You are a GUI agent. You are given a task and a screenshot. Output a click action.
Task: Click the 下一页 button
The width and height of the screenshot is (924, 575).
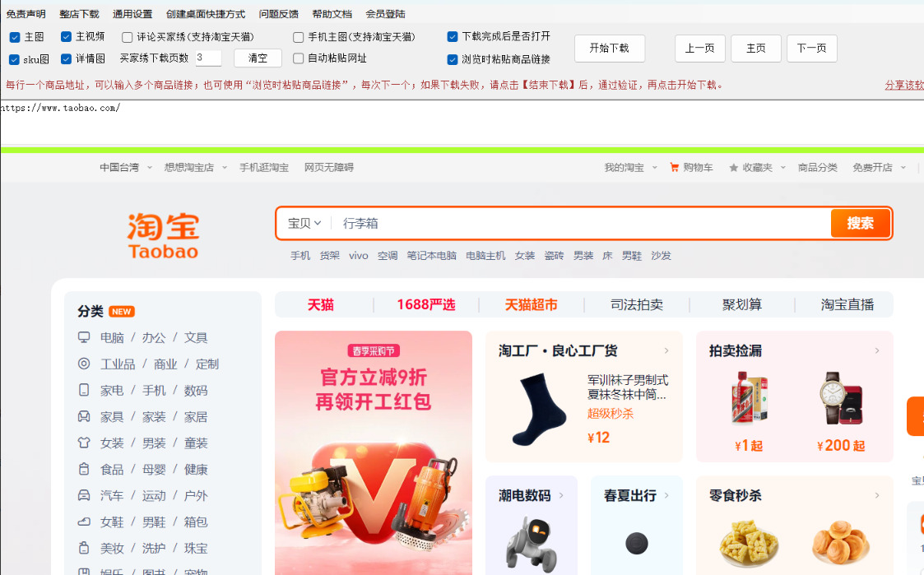(x=812, y=49)
